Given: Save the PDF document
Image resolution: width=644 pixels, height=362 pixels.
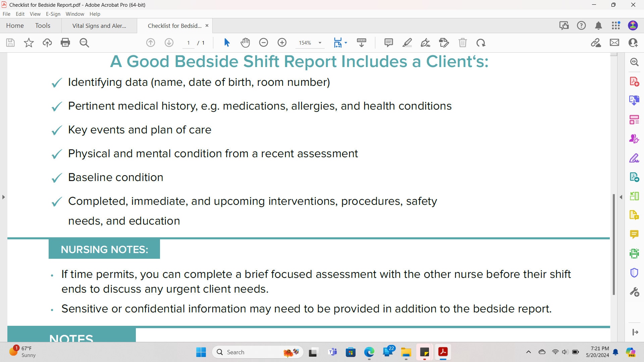Looking at the screenshot, I should click(10, 43).
